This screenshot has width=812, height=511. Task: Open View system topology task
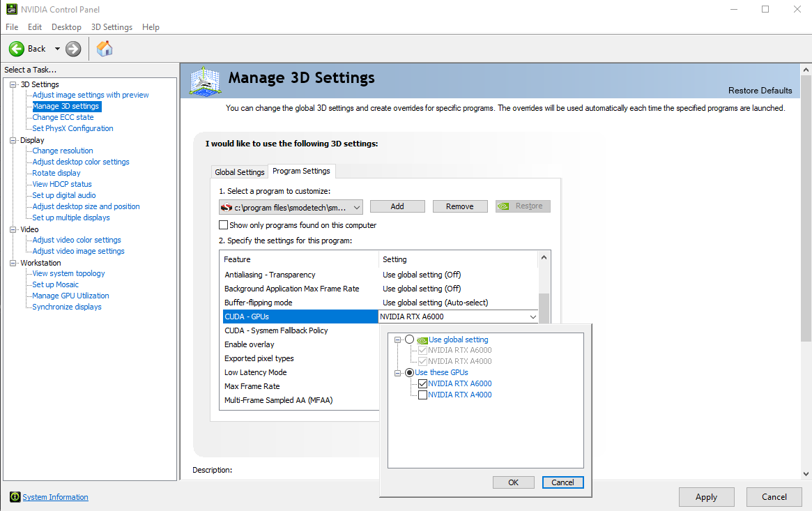[x=68, y=273]
